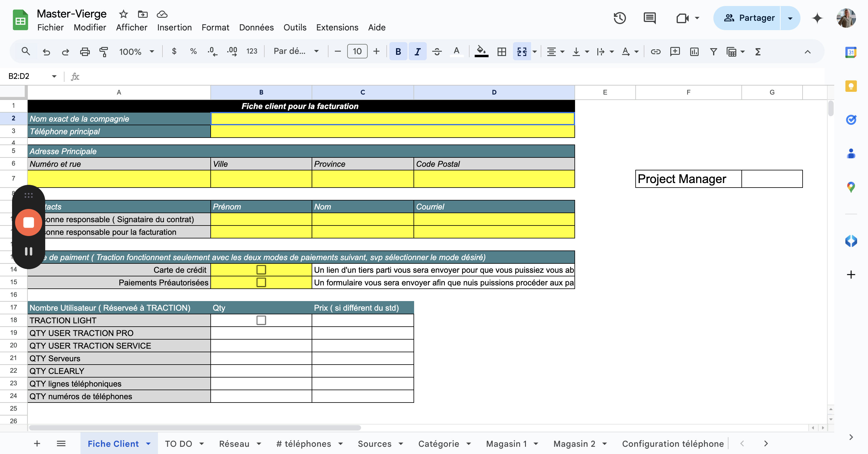
Task: Increase font size with plus
Action: tap(376, 51)
